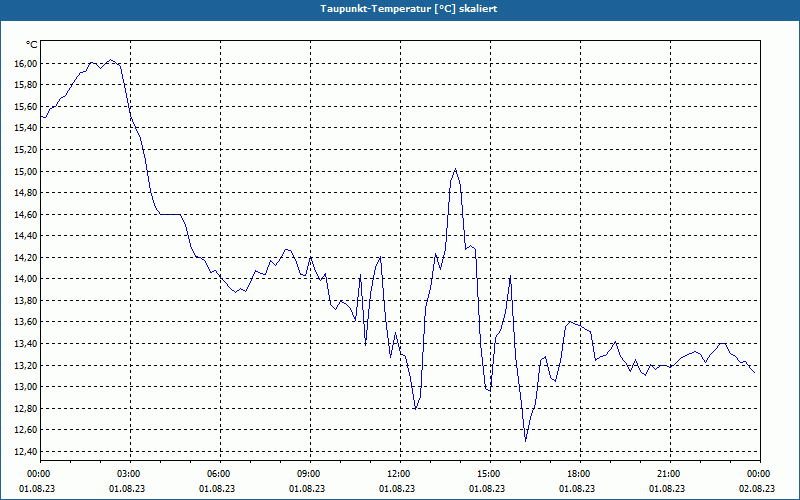Click the '03:00' time label
Screen dimensions: 800x500
(130, 474)
